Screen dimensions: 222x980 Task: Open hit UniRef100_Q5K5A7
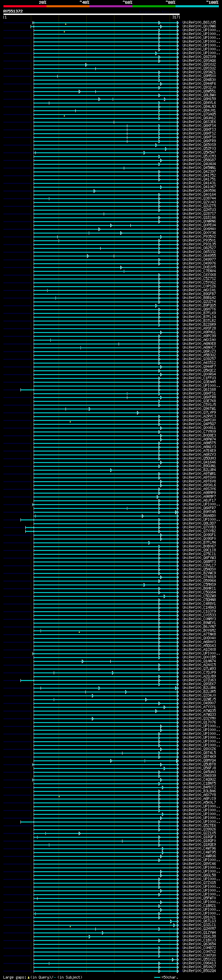coord(199,153)
